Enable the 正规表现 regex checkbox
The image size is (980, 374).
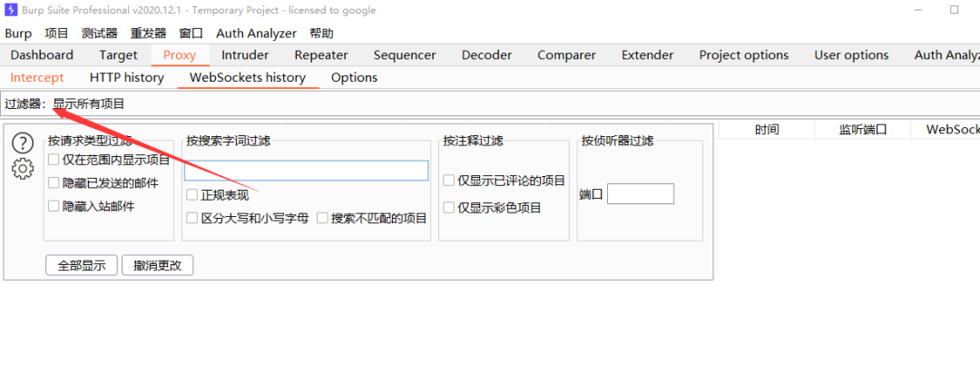tap(192, 195)
